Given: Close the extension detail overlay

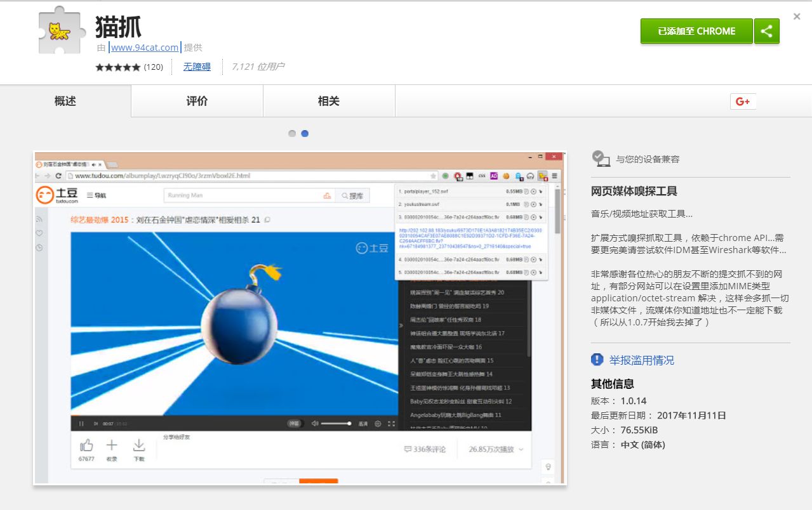Looking at the screenshot, I should coord(797,16).
